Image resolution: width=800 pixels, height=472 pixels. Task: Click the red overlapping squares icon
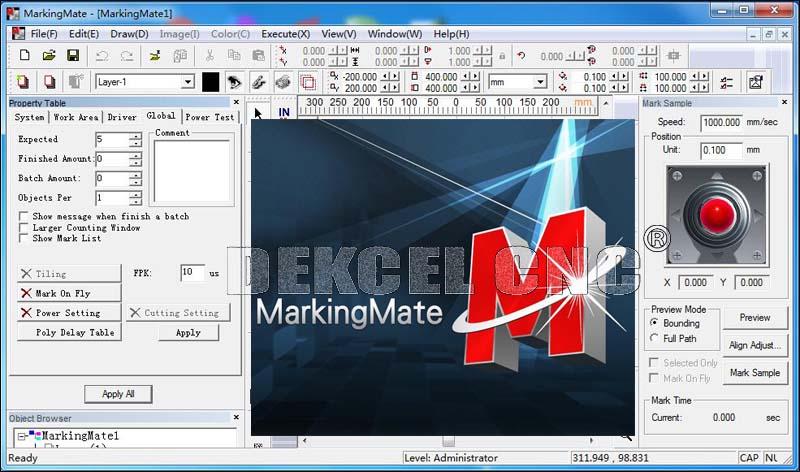308,82
